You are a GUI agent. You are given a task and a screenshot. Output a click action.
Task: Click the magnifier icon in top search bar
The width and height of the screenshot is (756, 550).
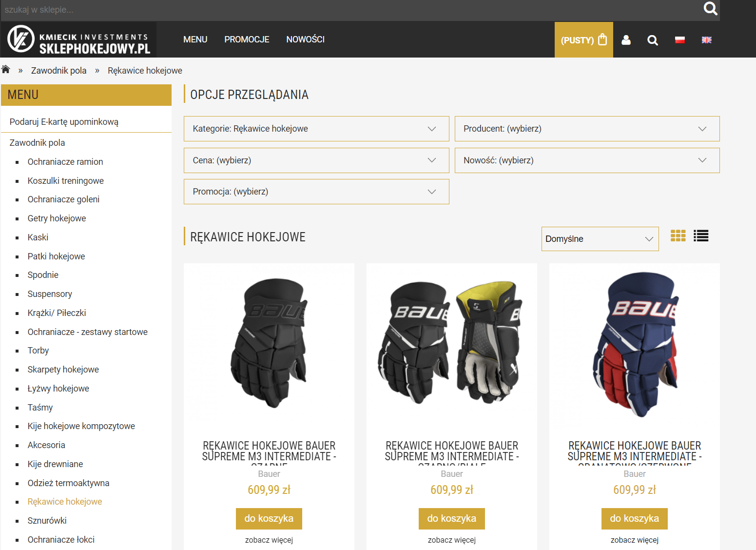[710, 9]
